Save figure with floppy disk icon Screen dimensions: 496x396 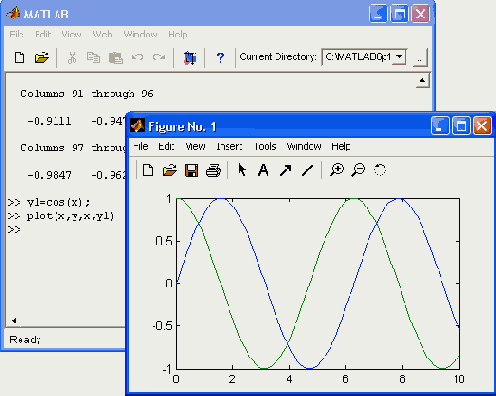click(x=191, y=171)
